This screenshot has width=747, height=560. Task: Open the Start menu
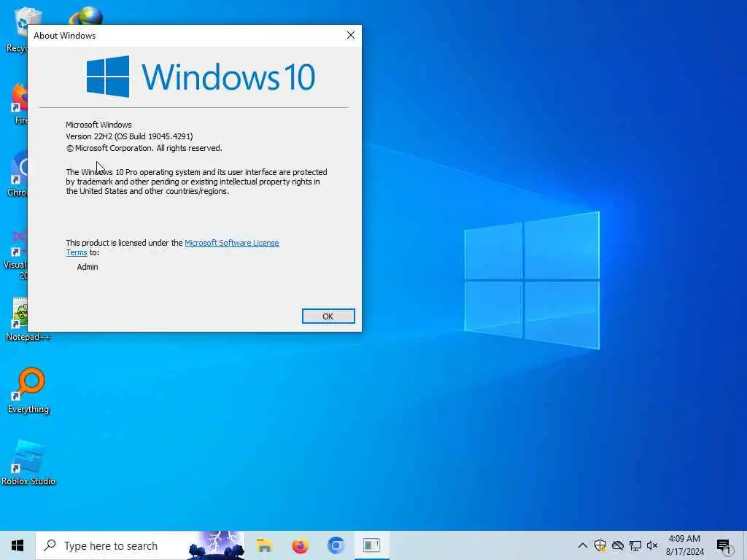[x=18, y=545]
